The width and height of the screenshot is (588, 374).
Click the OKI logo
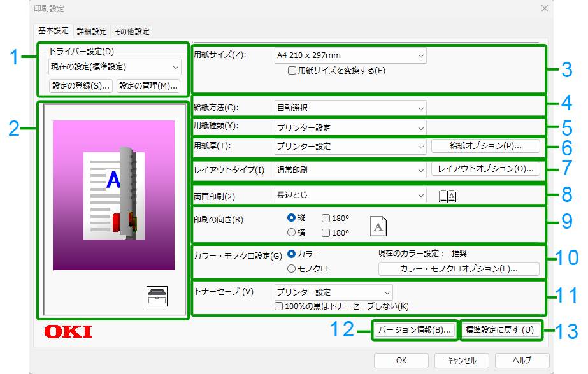click(x=68, y=331)
